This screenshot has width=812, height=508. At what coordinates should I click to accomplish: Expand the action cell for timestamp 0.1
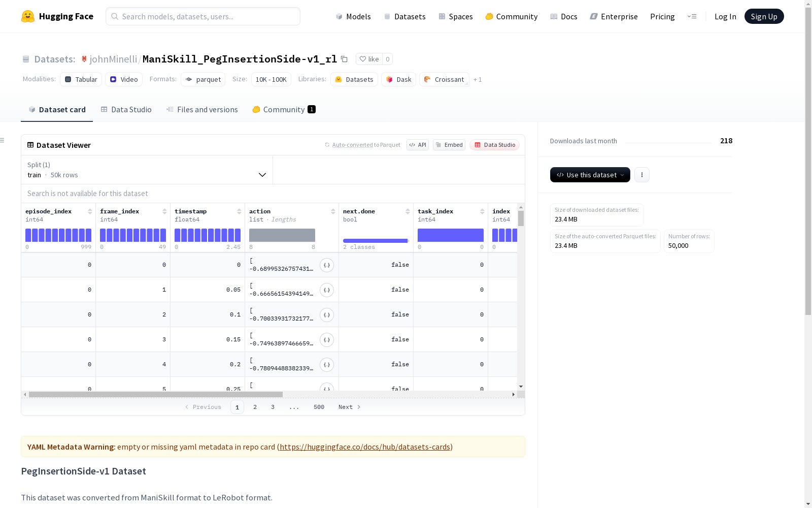click(x=327, y=315)
